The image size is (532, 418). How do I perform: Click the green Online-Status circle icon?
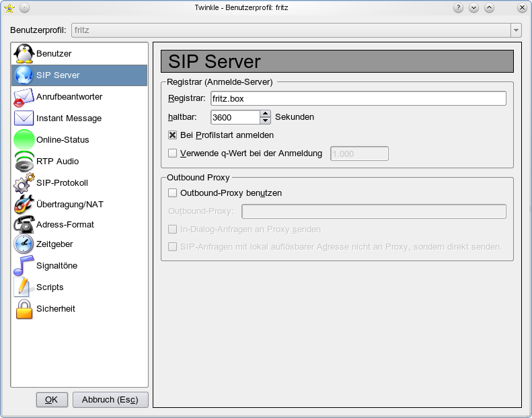[24, 139]
